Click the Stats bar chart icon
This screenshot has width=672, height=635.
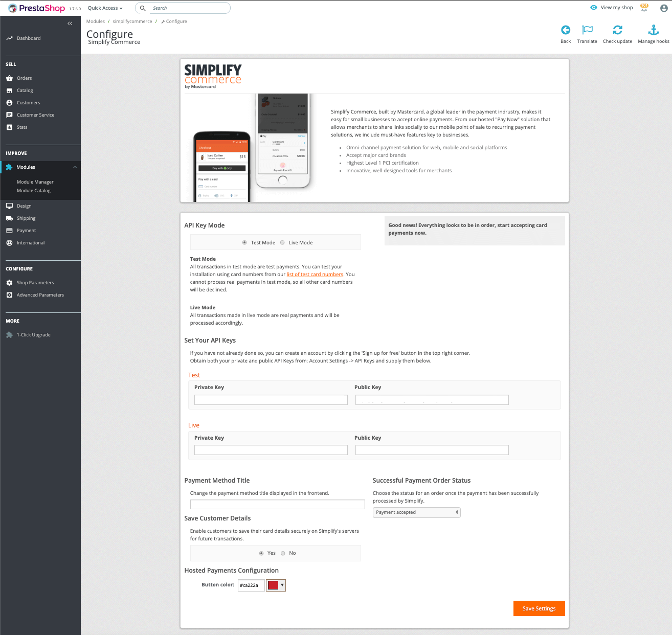tap(9, 127)
